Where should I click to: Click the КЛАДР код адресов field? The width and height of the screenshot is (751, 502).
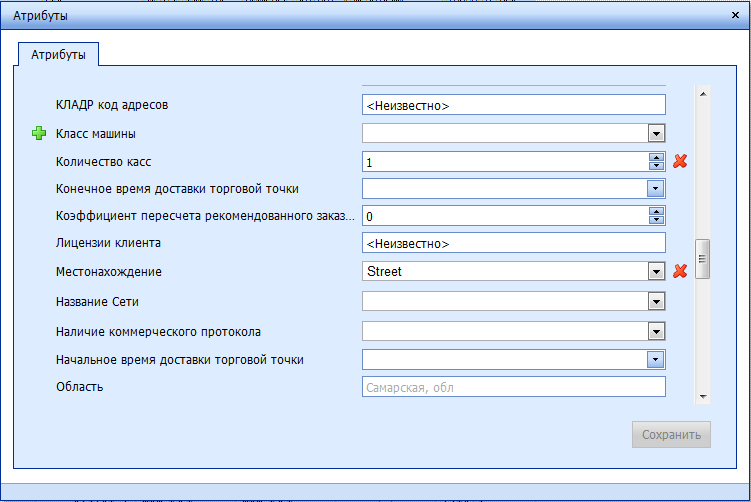pos(513,105)
